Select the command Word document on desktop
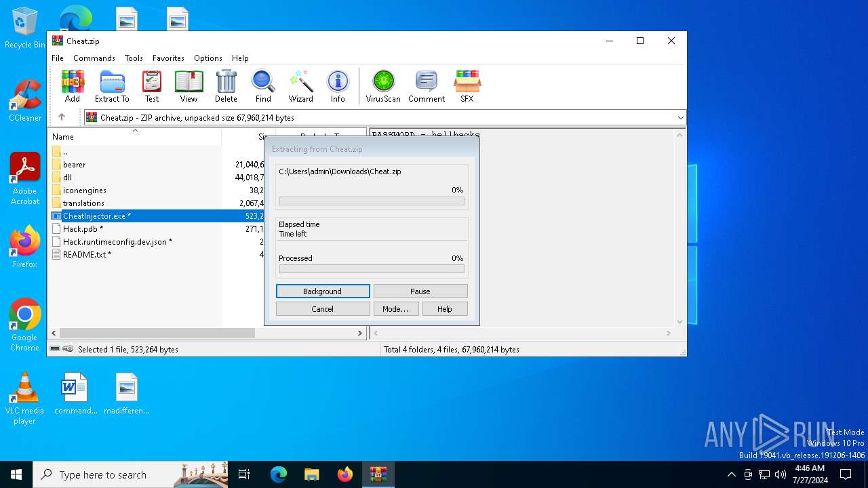 pyautogui.click(x=75, y=394)
